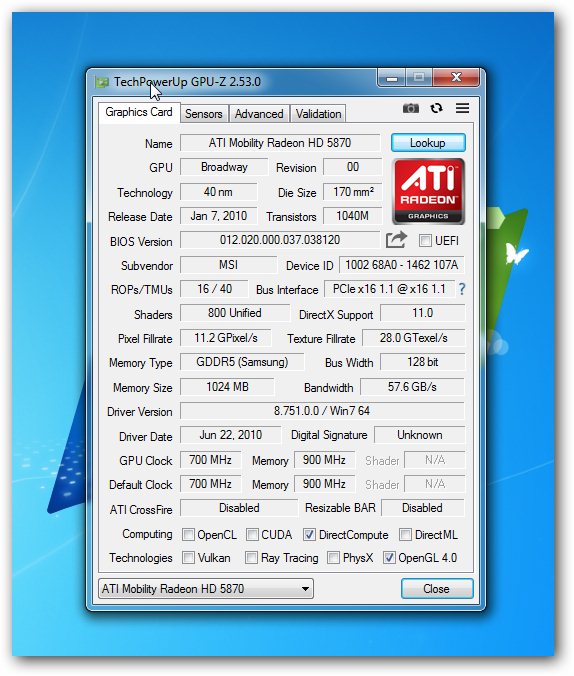Minimize the GPU-Z window
This screenshot has width=574, height=676.
pyautogui.click(x=392, y=78)
